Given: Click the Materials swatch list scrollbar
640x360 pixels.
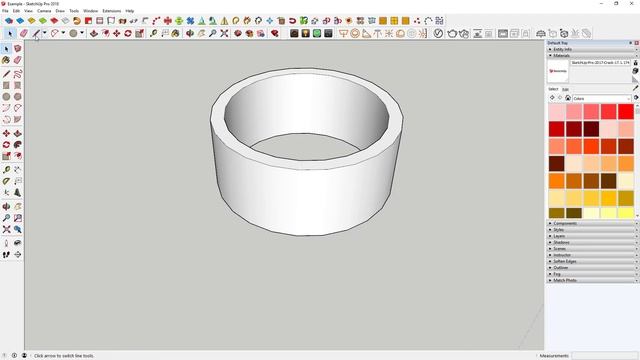Looking at the screenshot, I should click(638, 160).
